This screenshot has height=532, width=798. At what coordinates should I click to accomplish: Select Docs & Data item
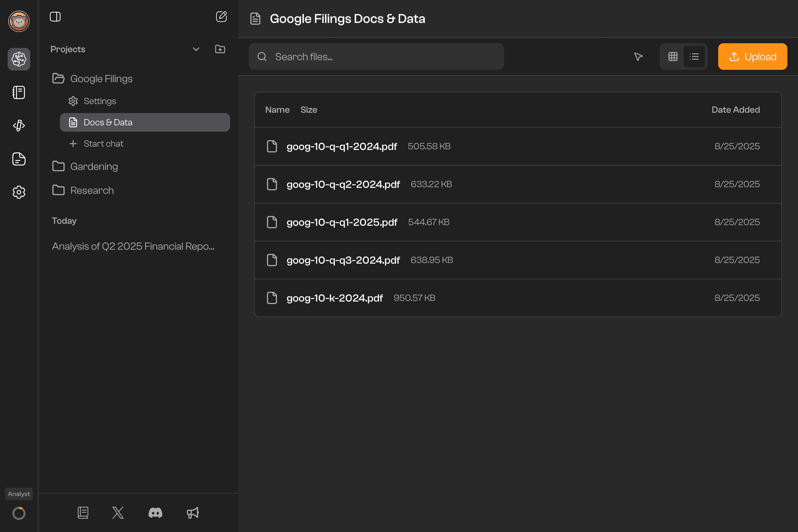point(145,122)
